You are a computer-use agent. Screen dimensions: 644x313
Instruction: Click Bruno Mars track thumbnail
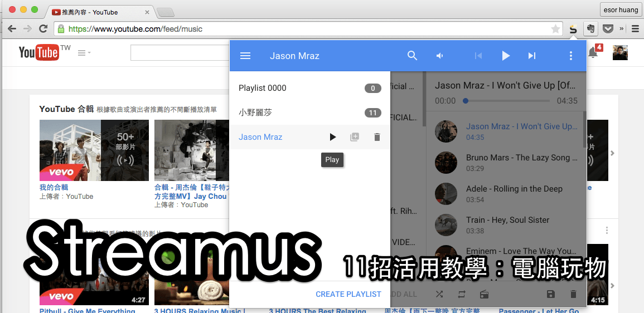[x=446, y=163]
